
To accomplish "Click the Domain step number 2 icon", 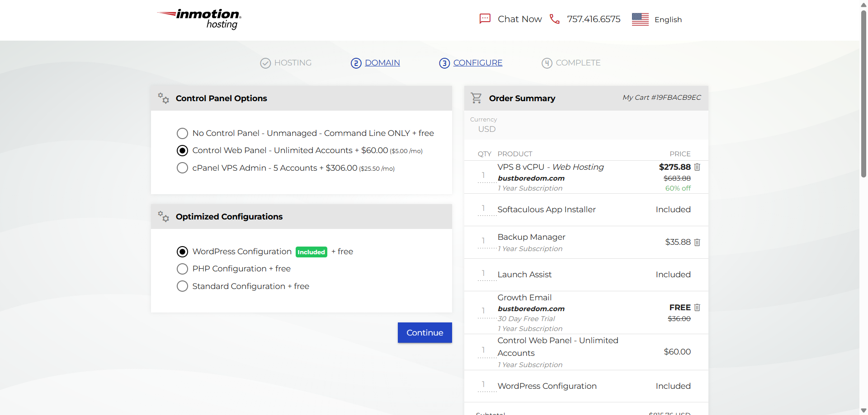I will (356, 63).
